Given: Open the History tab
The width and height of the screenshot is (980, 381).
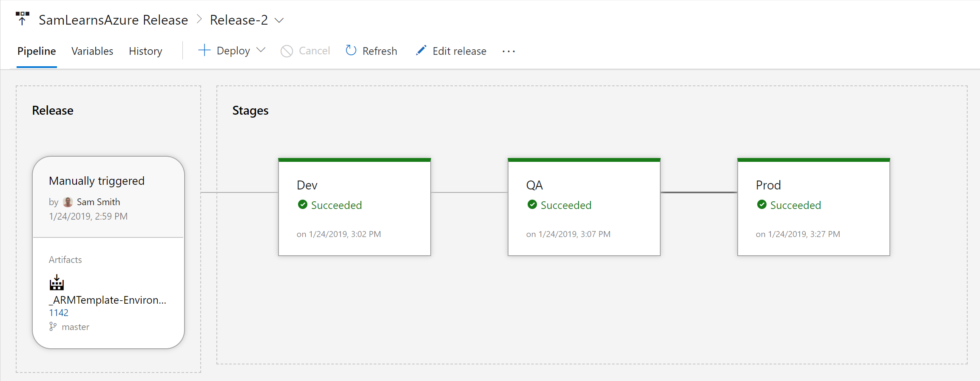Looking at the screenshot, I should pos(145,51).
